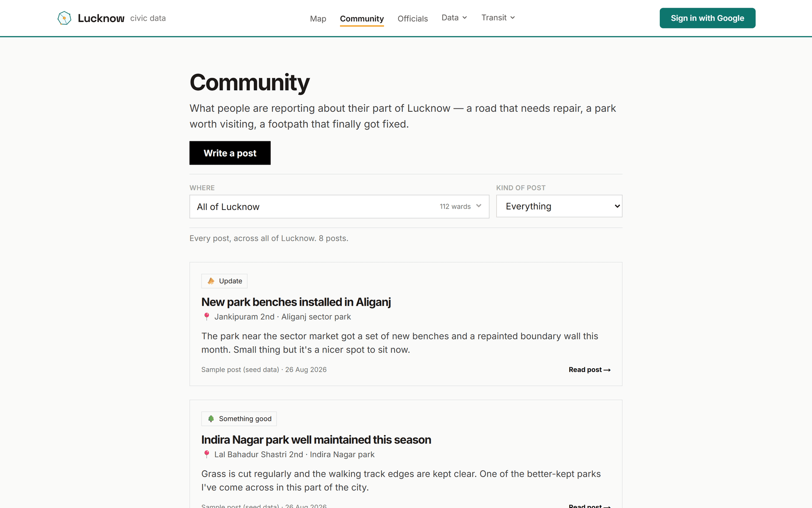Viewport: 812px width, 508px height.
Task: Open the All of Lucknow ward selector
Action: tap(339, 207)
